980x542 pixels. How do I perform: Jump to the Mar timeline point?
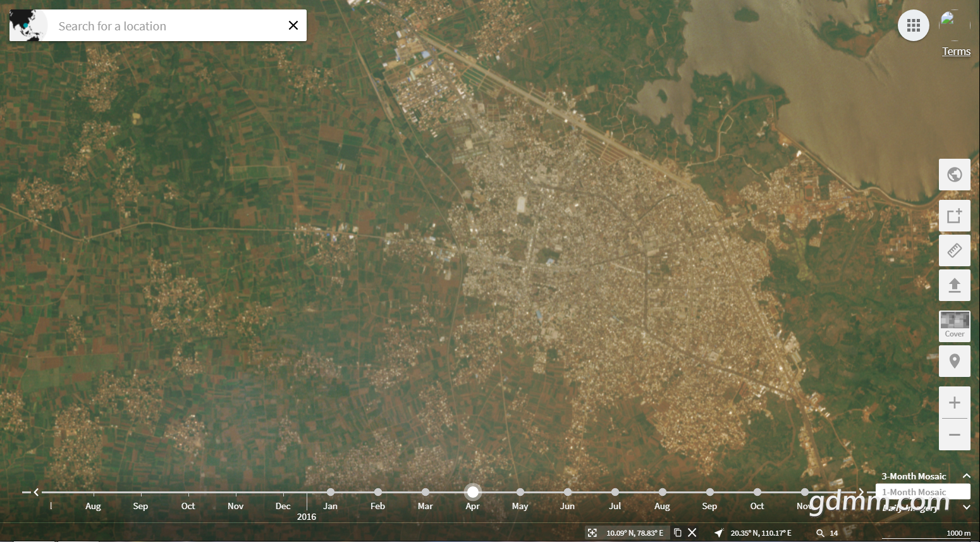coord(426,492)
